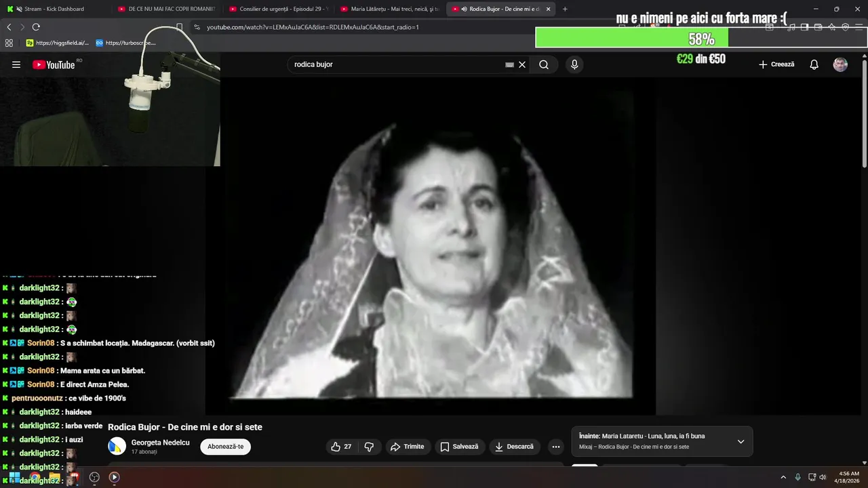868x488 pixels.
Task: Click chat username pentruooonutz
Action: pyautogui.click(x=37, y=398)
